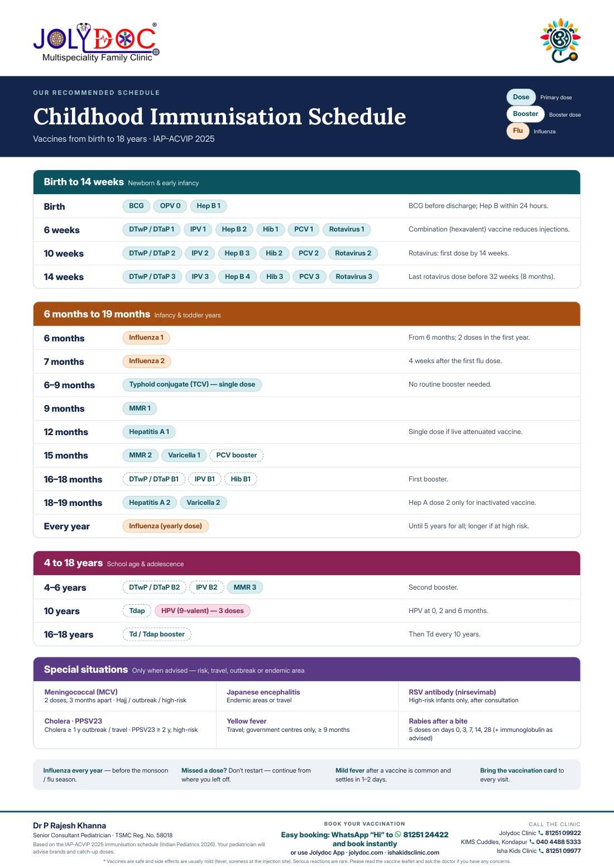This screenshot has width=614, height=868.
Task: Click the 'IPV 1' pill
Action: click(198, 229)
